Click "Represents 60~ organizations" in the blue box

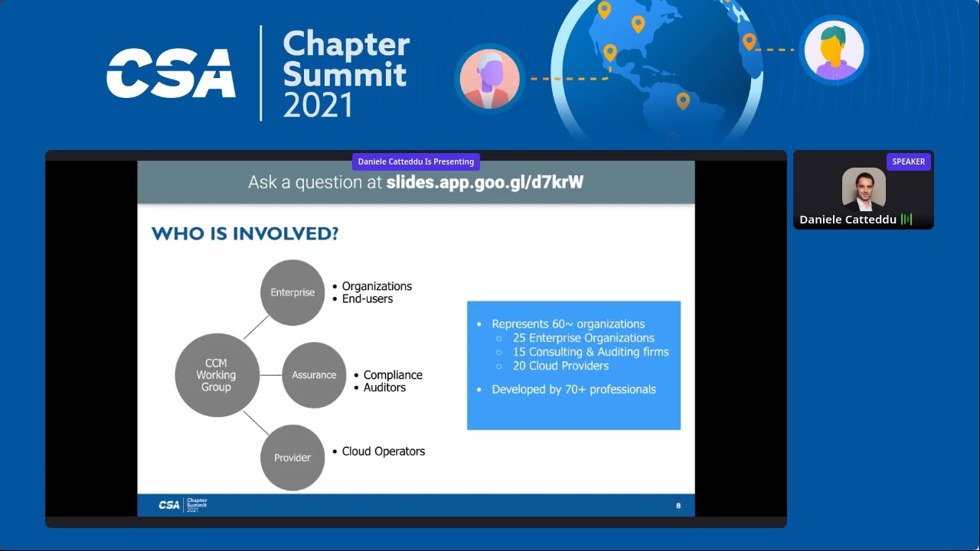click(568, 324)
